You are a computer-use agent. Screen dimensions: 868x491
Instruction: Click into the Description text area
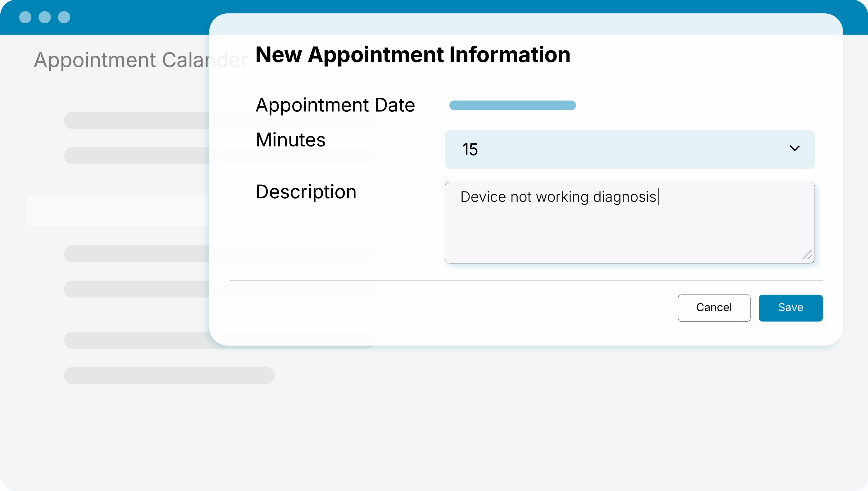(629, 223)
